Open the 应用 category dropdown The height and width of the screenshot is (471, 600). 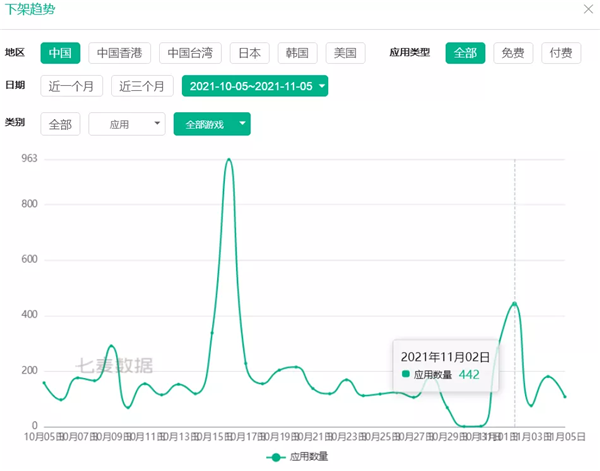(127, 124)
